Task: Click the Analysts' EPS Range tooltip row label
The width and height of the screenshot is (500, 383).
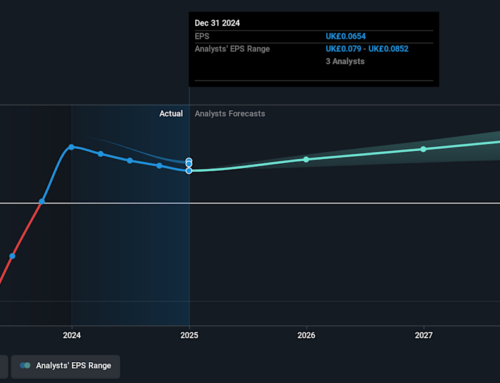Action: [232, 49]
